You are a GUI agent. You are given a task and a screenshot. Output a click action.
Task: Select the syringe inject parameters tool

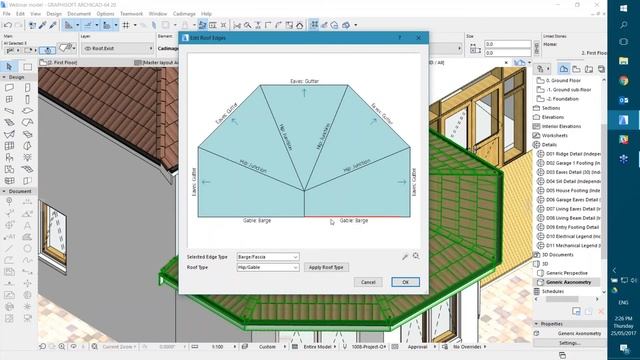coord(53,25)
